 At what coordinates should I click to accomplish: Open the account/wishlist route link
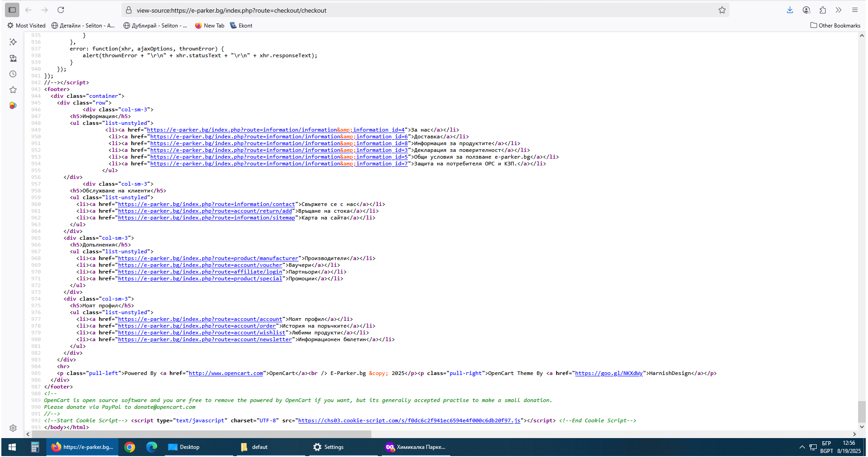click(202, 333)
